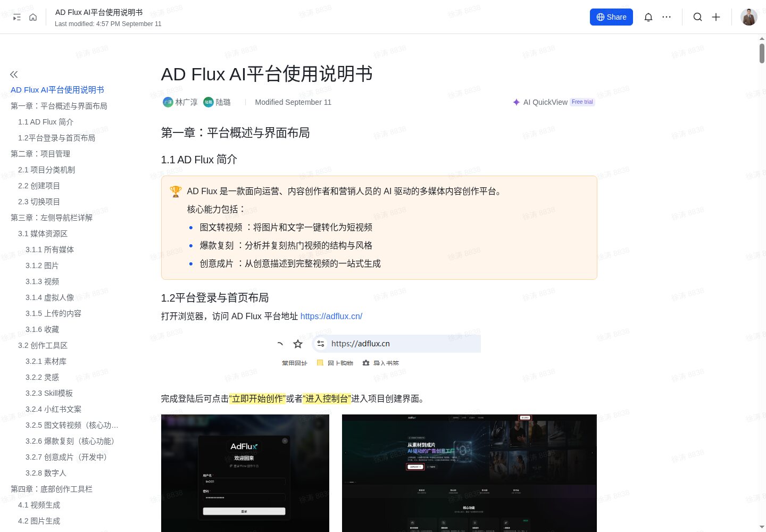
Task: Open search with magnifier icon
Action: click(697, 17)
